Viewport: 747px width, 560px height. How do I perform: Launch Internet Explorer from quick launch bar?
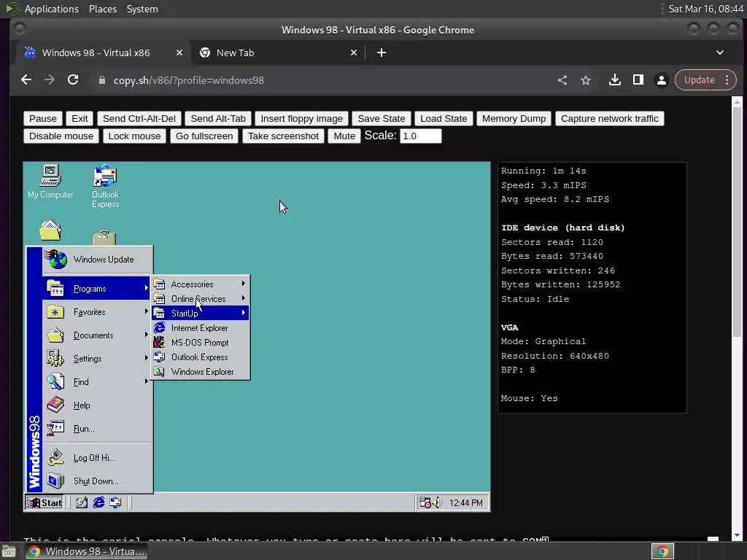(x=98, y=502)
